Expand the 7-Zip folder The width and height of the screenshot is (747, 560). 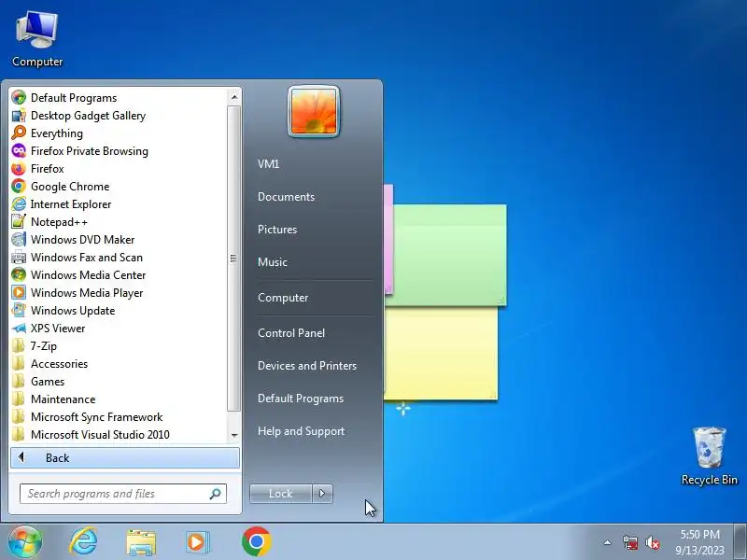[x=119, y=345]
